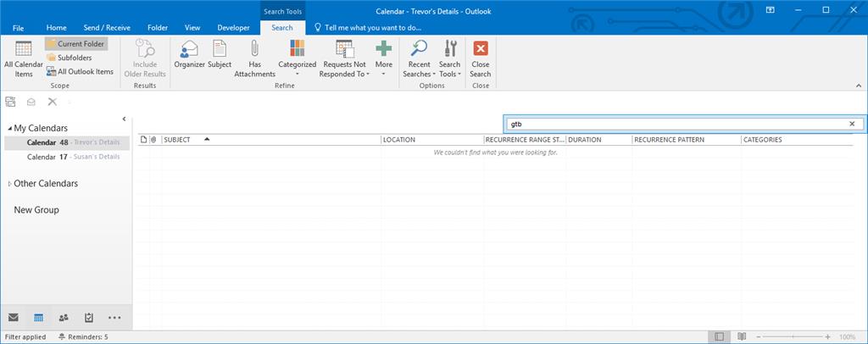Image resolution: width=868 pixels, height=344 pixels.
Task: Click the delete X in quick toolbar
Action: click(x=53, y=102)
